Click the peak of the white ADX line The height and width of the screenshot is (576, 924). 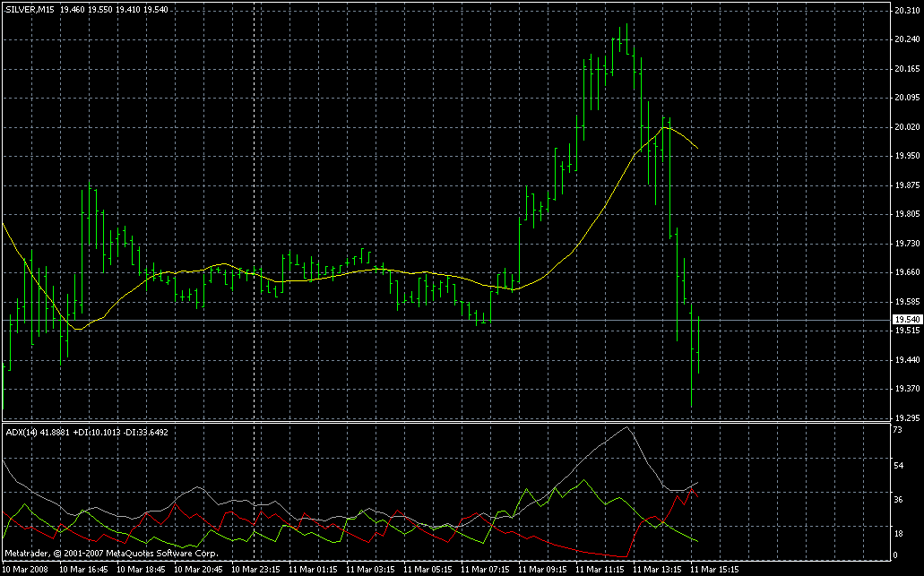[626, 427]
